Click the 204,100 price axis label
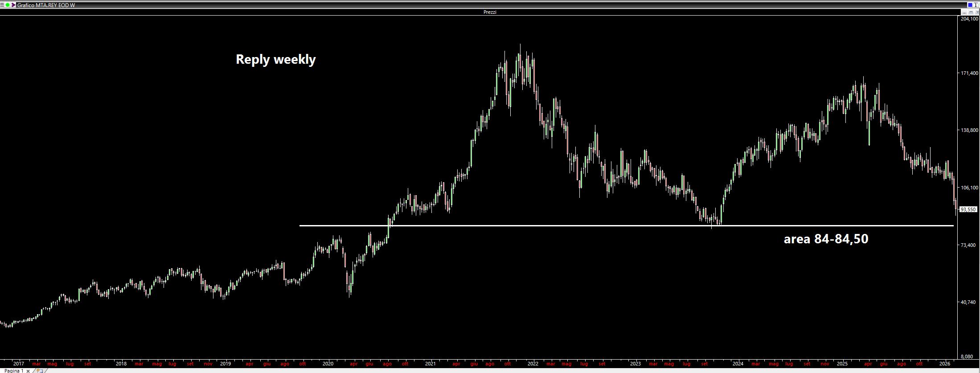This screenshot has width=980, height=373. coord(969,19)
